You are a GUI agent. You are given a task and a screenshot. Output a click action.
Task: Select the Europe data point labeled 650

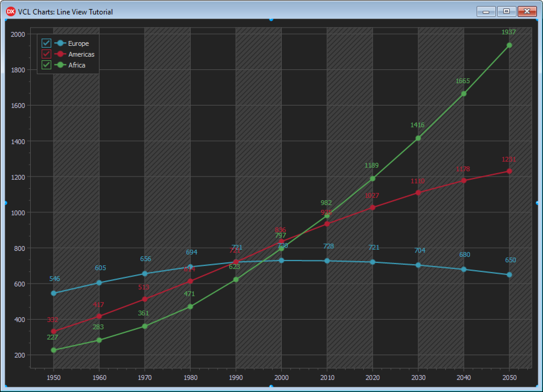pyautogui.click(x=509, y=275)
